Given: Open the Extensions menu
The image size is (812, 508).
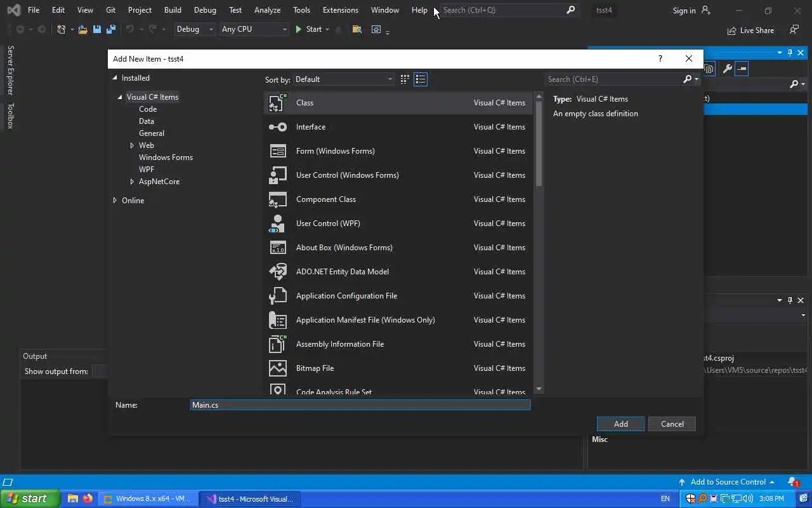Looking at the screenshot, I should click(341, 10).
